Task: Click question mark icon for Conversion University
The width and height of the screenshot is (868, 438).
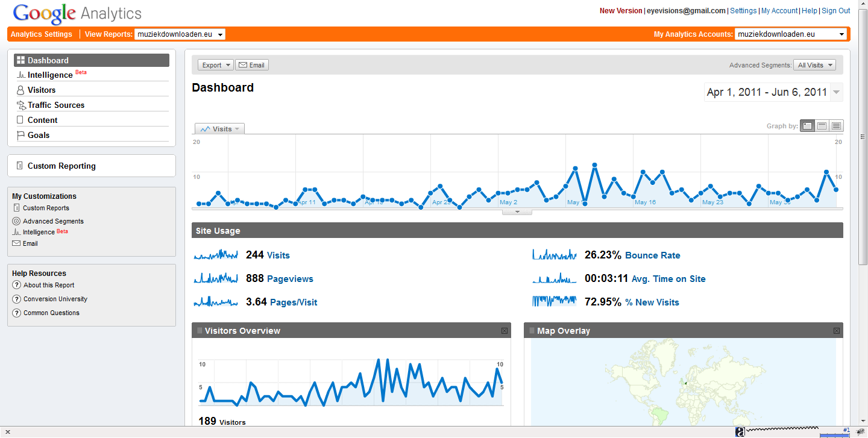Action: tap(16, 299)
